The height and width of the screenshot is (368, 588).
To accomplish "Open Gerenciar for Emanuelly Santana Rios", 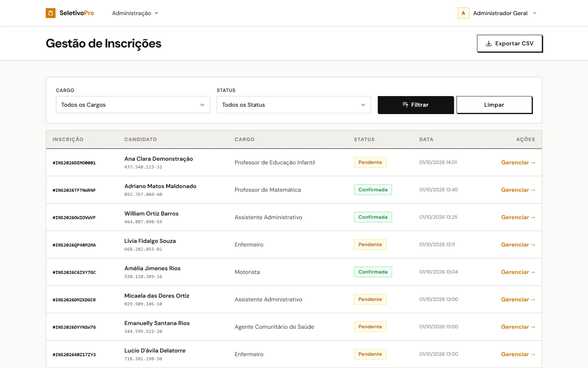I will click(x=518, y=327).
